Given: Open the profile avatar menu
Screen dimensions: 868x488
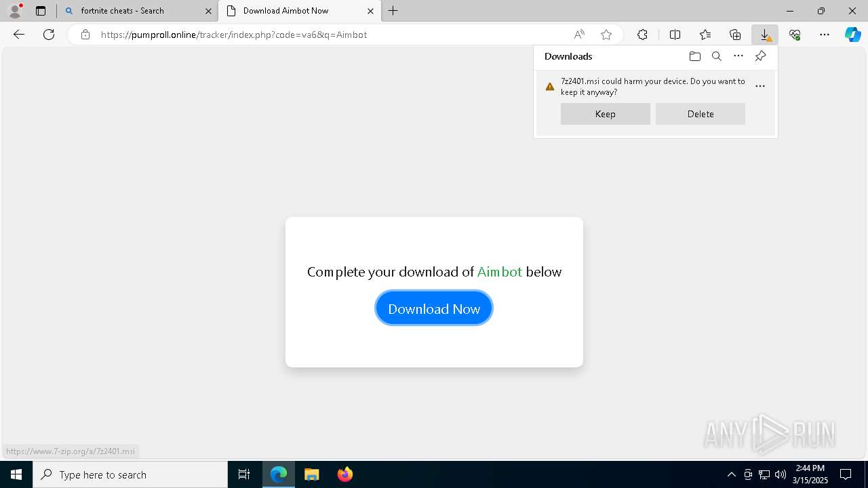Looking at the screenshot, I should pos(15,11).
